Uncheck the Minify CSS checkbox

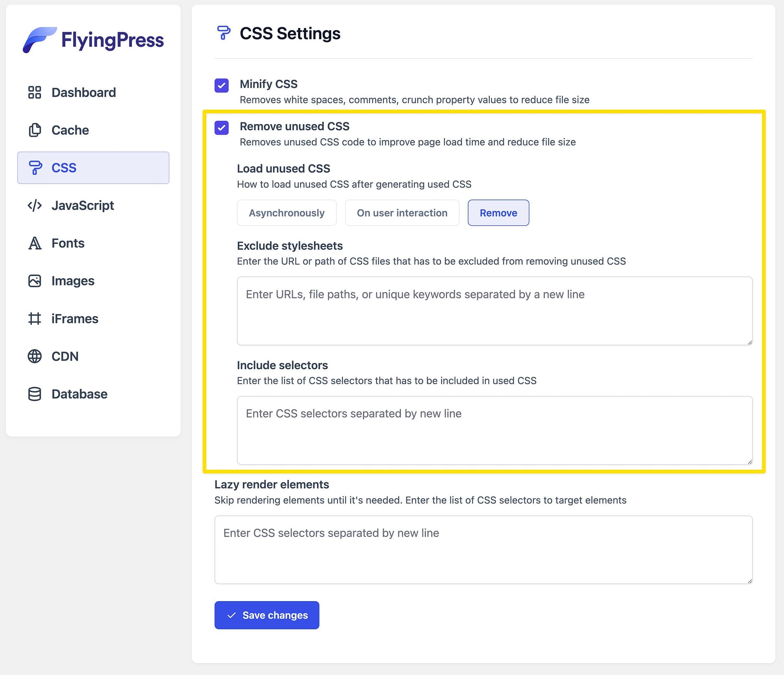pyautogui.click(x=221, y=85)
